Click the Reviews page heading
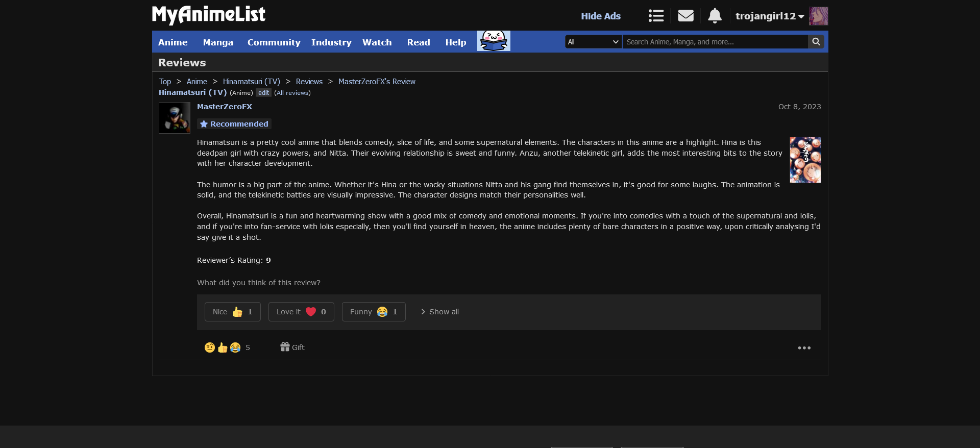 point(182,63)
